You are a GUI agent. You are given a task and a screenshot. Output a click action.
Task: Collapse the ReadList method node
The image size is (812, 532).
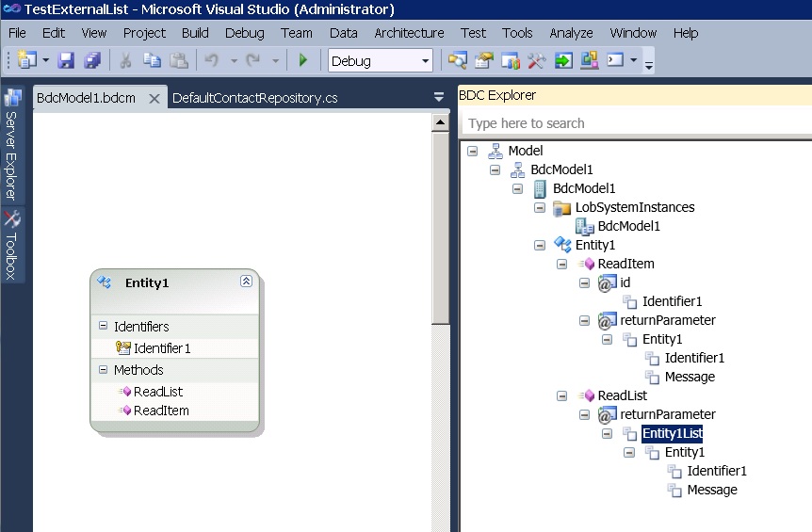(561, 395)
